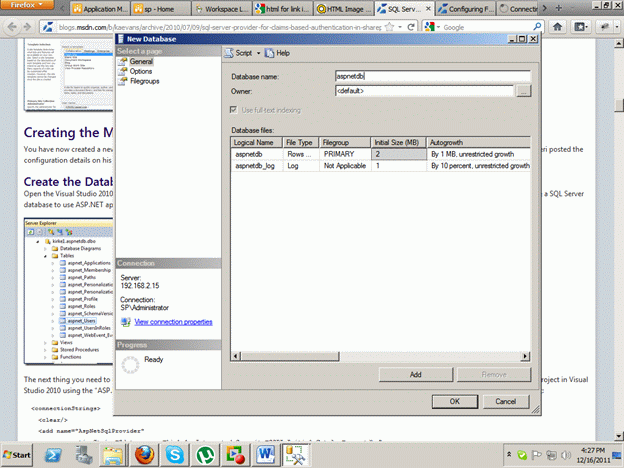Open the Bookmarks toolbar icon

580,27
